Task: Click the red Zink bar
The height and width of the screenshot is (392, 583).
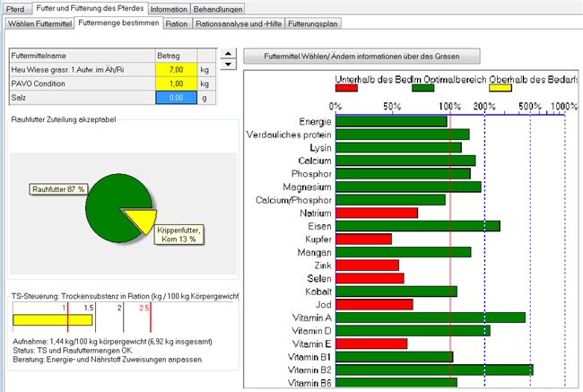Action: click(368, 266)
